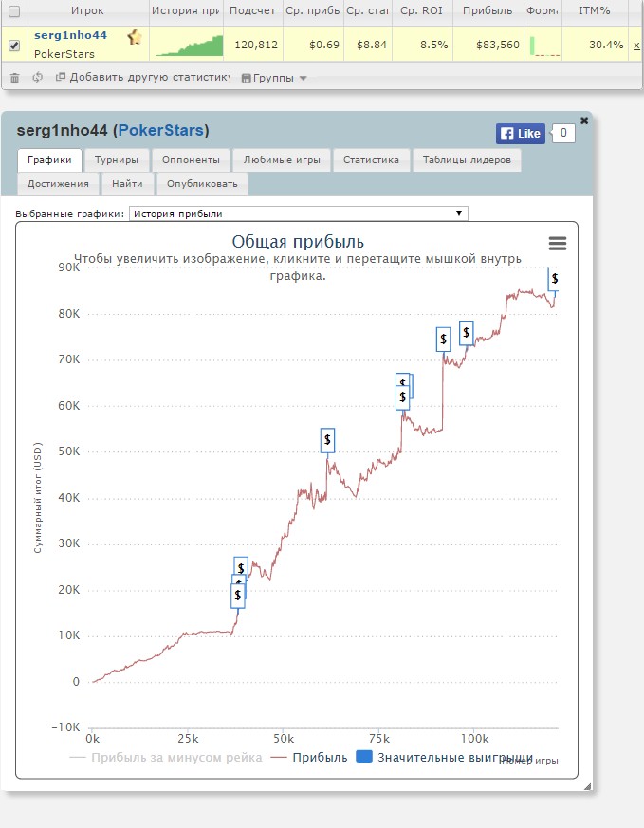Click the trash icon below the player row

coord(14,78)
